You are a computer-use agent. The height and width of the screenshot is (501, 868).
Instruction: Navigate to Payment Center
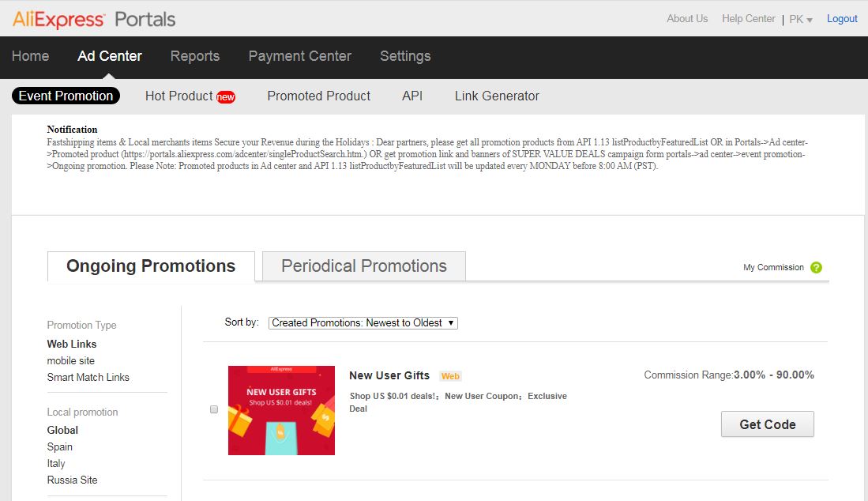(300, 56)
